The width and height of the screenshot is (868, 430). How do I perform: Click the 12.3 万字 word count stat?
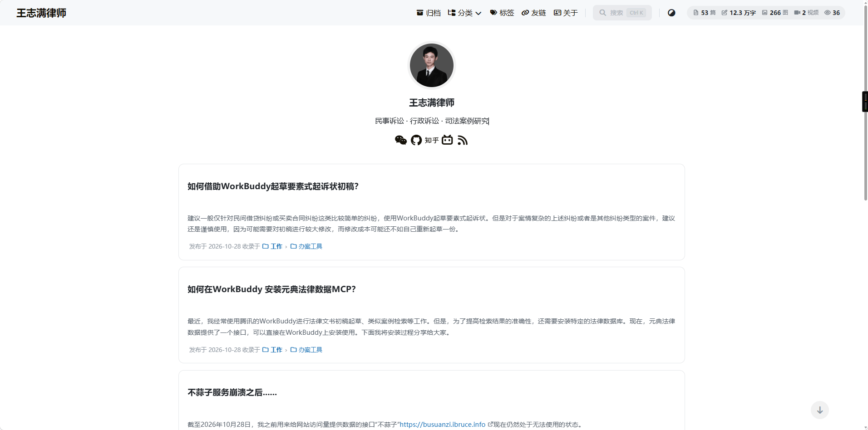(739, 13)
